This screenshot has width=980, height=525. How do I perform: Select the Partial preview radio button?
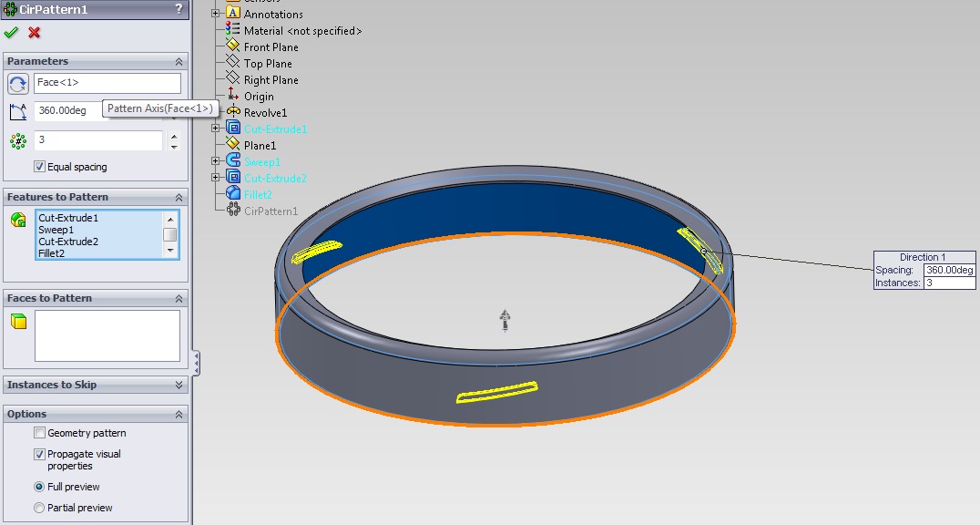coord(39,508)
